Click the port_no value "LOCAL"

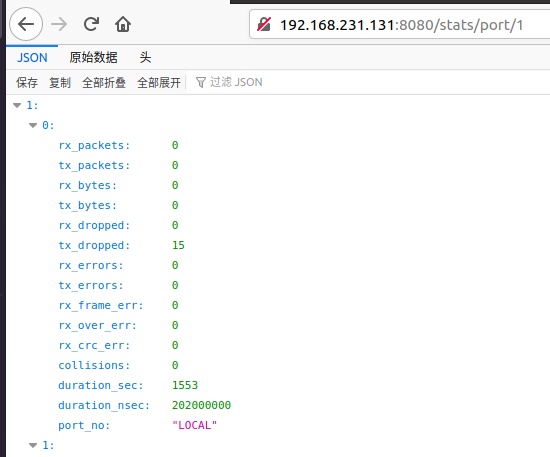195,425
